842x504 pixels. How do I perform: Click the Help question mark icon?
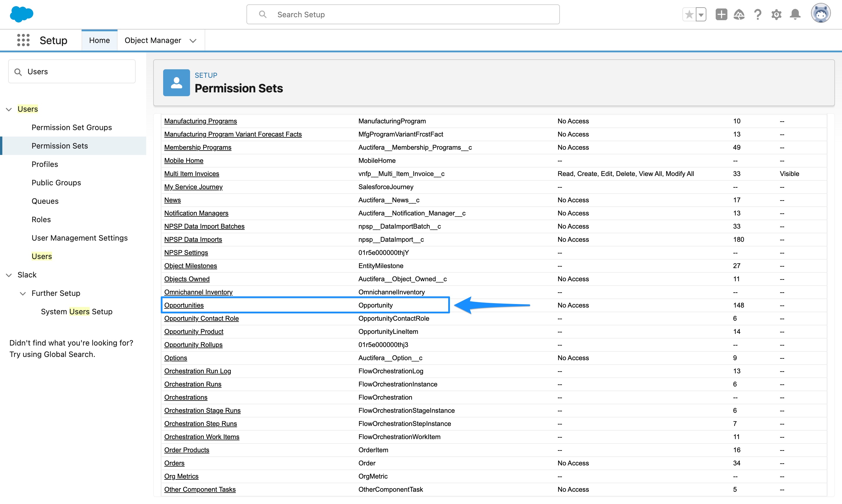coord(758,14)
